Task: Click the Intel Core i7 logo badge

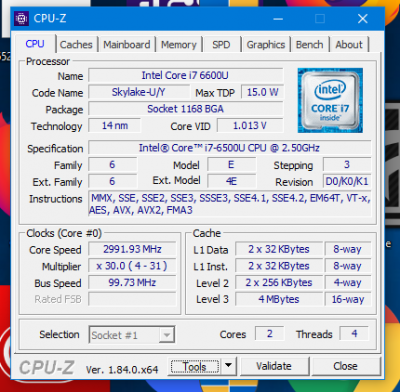Action: click(330, 100)
